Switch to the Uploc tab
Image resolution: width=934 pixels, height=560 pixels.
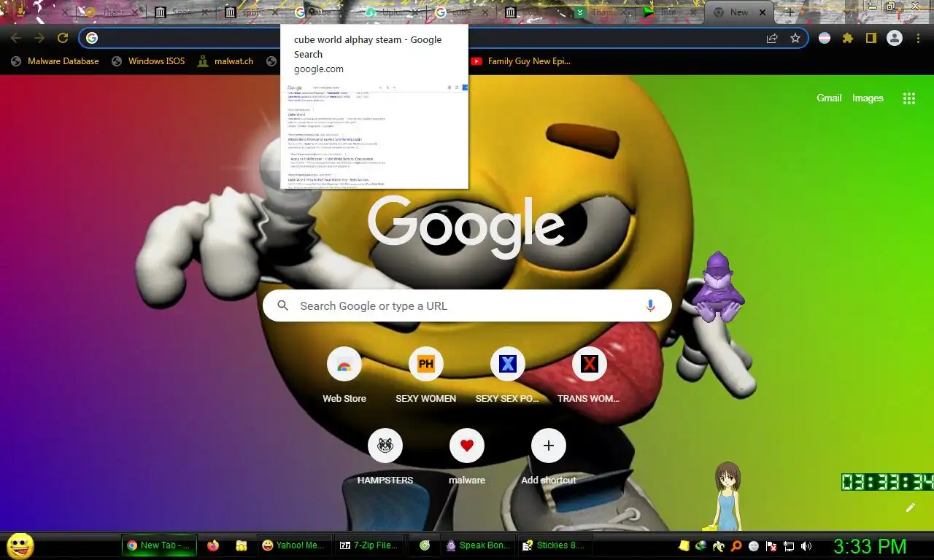pos(391,12)
